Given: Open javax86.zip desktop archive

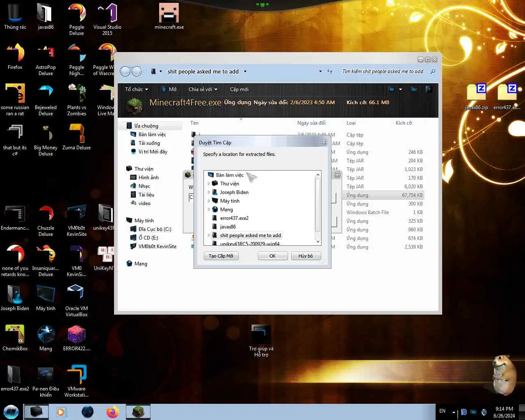Looking at the screenshot, I should [x=476, y=97].
